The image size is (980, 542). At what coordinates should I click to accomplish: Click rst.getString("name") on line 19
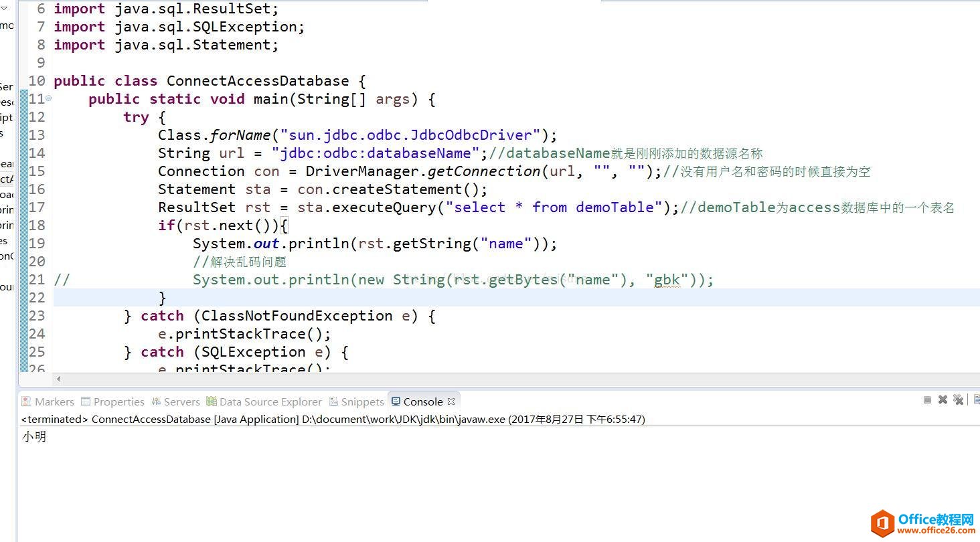449,244
